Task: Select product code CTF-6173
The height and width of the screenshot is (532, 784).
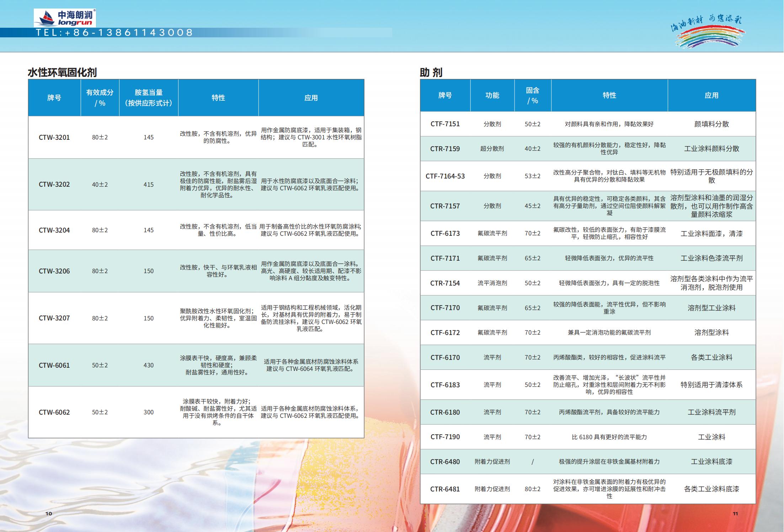Action: coord(445,233)
